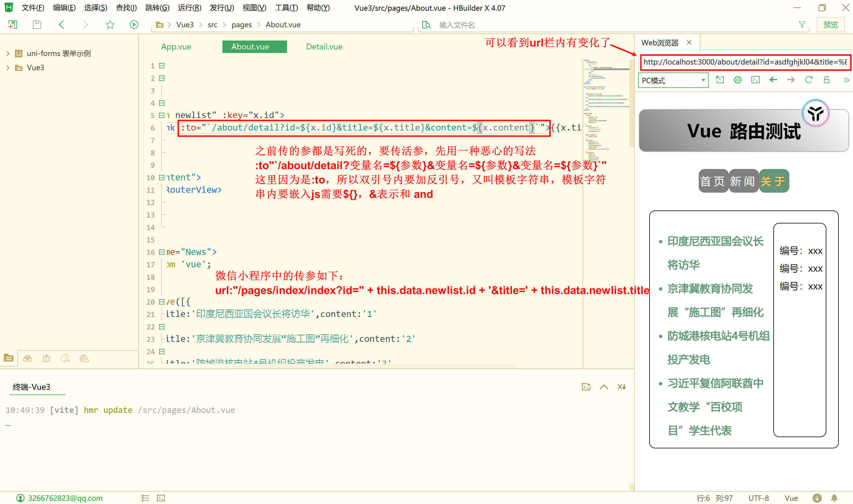Click the save file icon
853x504 pixels.
coord(37,25)
